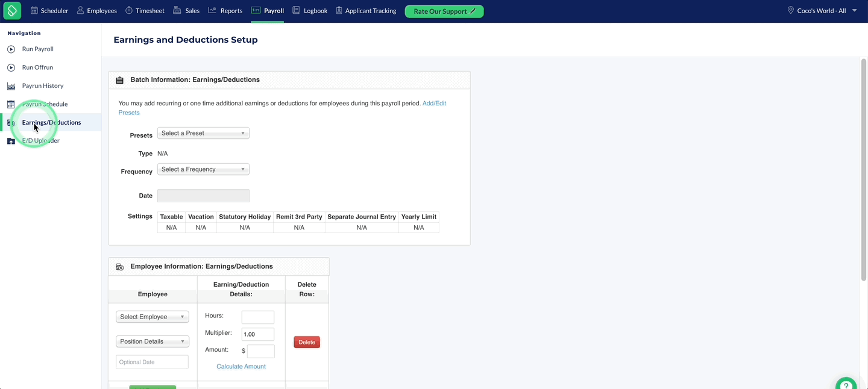This screenshot has width=868, height=389.
Task: Expand the Coco's World - All location dropdown
Action: pos(822,11)
